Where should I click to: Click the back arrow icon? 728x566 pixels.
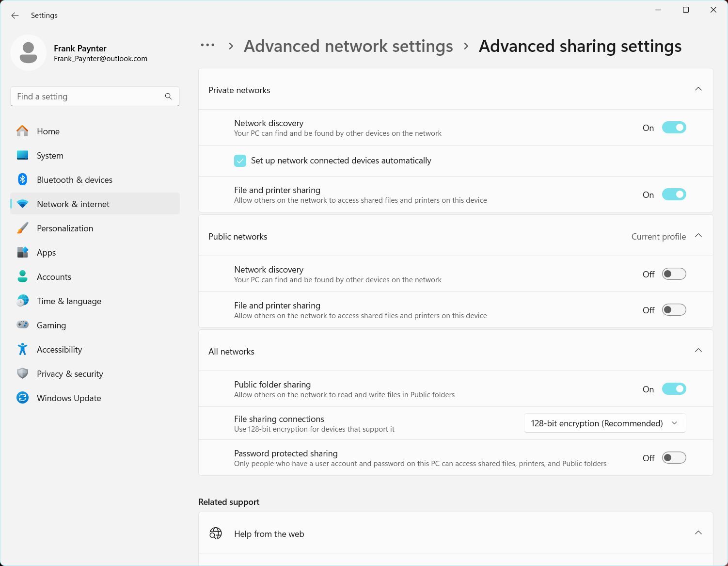pyautogui.click(x=15, y=16)
